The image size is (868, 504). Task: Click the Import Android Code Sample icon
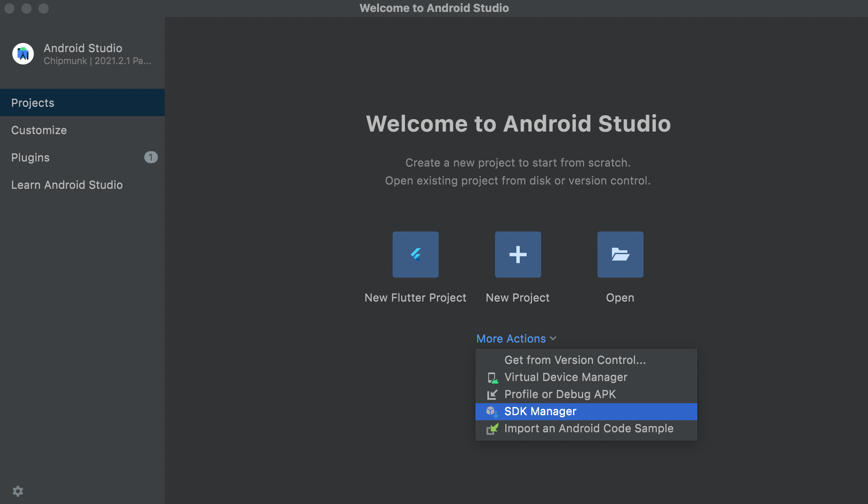492,429
